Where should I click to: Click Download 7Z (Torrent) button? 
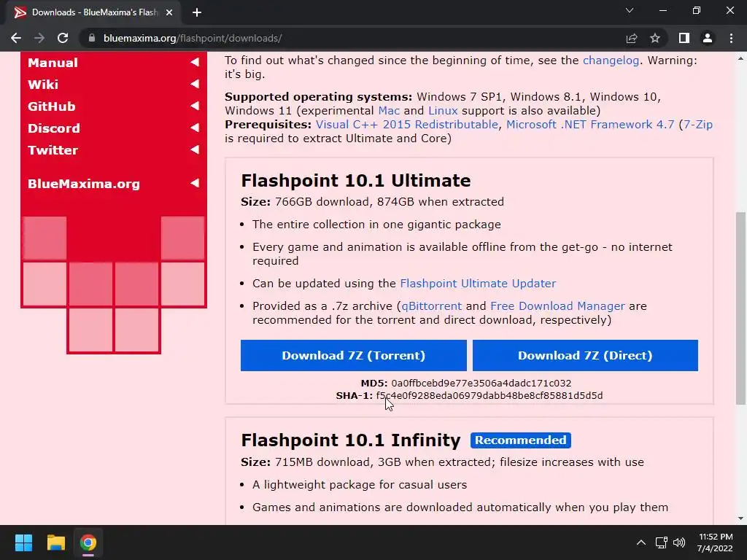[354, 355]
